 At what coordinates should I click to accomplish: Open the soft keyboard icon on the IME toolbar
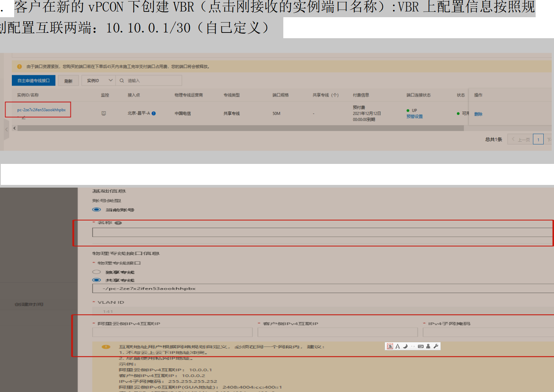coord(421,346)
